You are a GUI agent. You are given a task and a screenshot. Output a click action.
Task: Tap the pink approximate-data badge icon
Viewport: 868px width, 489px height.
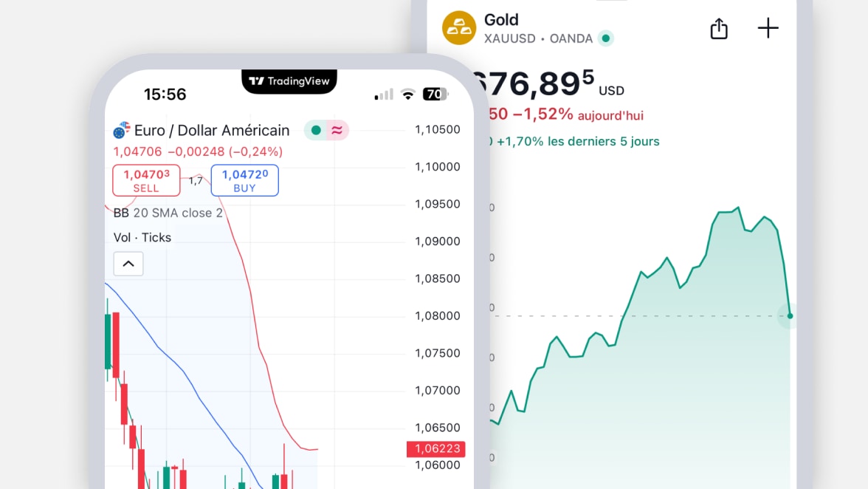pyautogui.click(x=339, y=130)
